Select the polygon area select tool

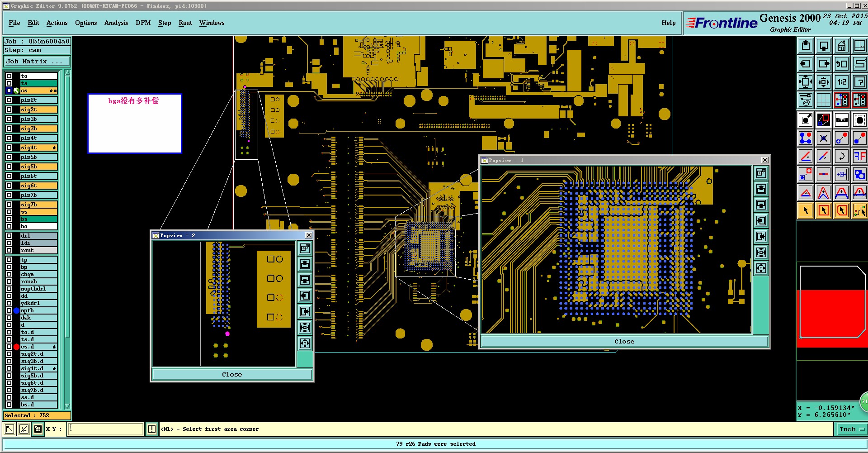coord(841,210)
